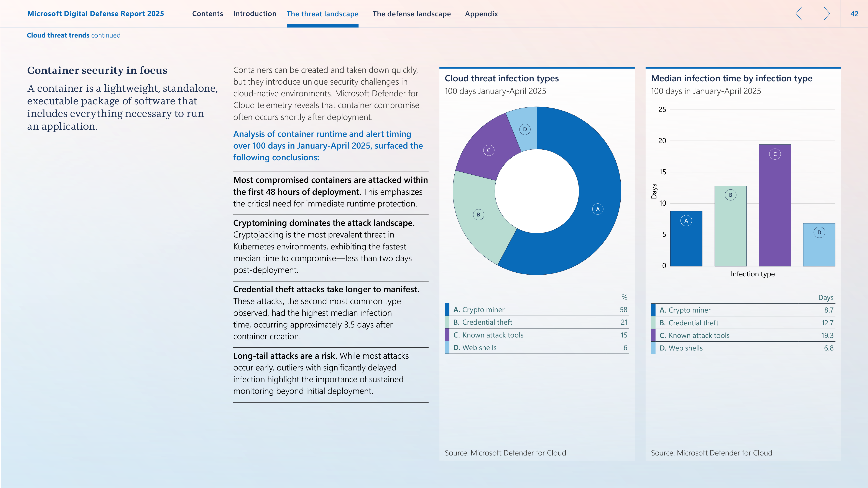Screen dimensions: 868x488
Task: Click y-axis value 25
Action: (x=662, y=110)
